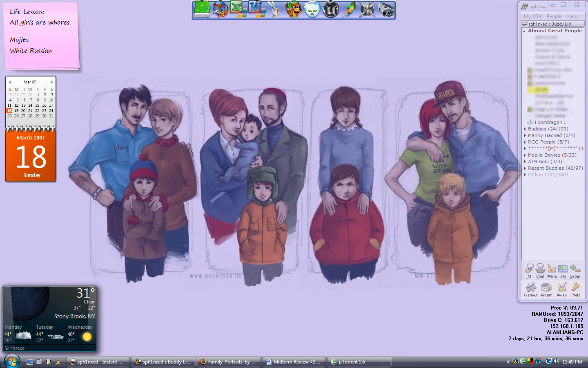
Task: Click the Show Desktop quick launch icon
Action: [x=29, y=362]
